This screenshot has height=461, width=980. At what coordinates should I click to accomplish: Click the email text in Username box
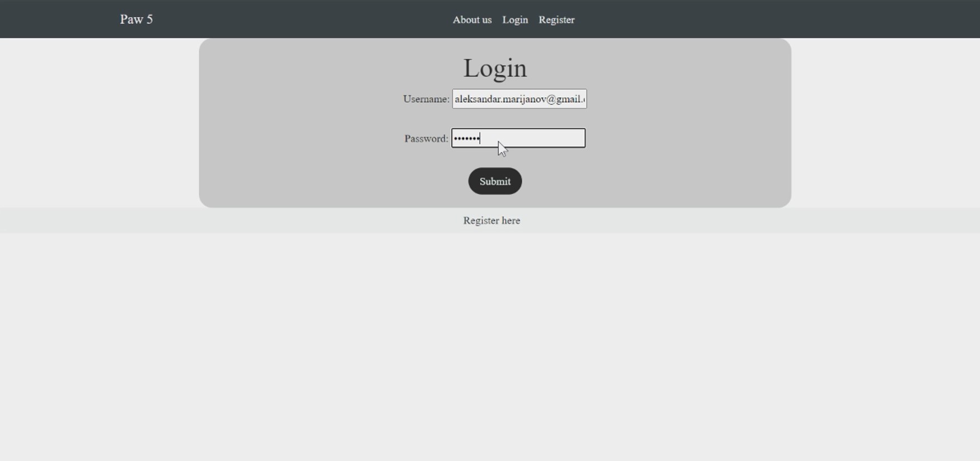point(518,99)
